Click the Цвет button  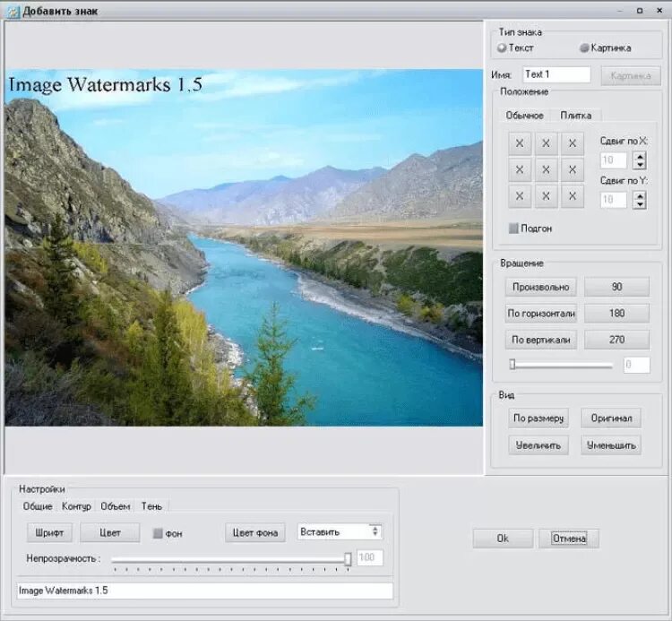coord(110,532)
